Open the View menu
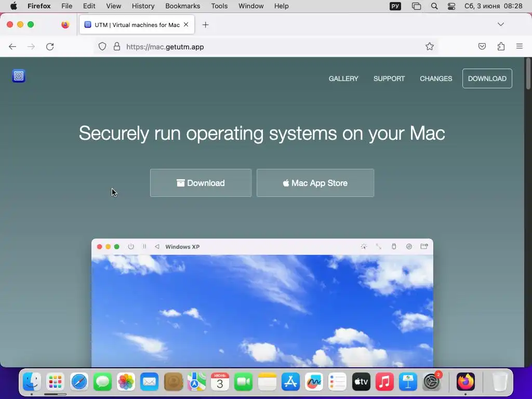532x399 pixels. pos(114,6)
